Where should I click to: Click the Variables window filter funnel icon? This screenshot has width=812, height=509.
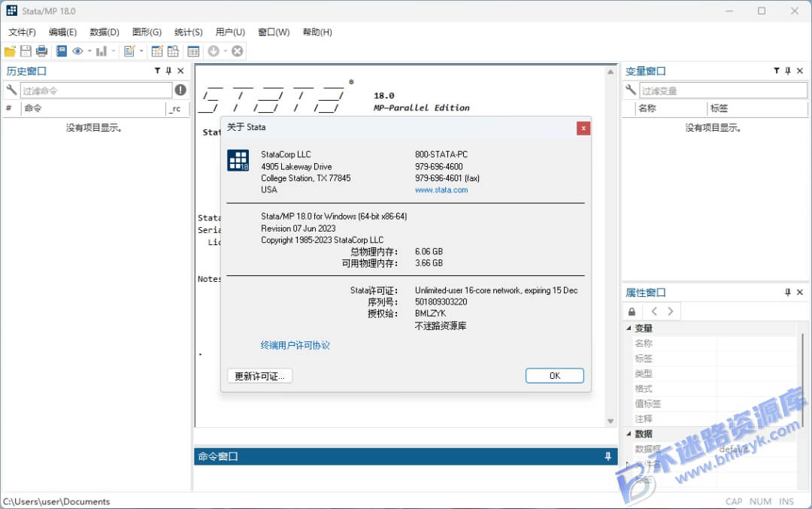click(777, 71)
